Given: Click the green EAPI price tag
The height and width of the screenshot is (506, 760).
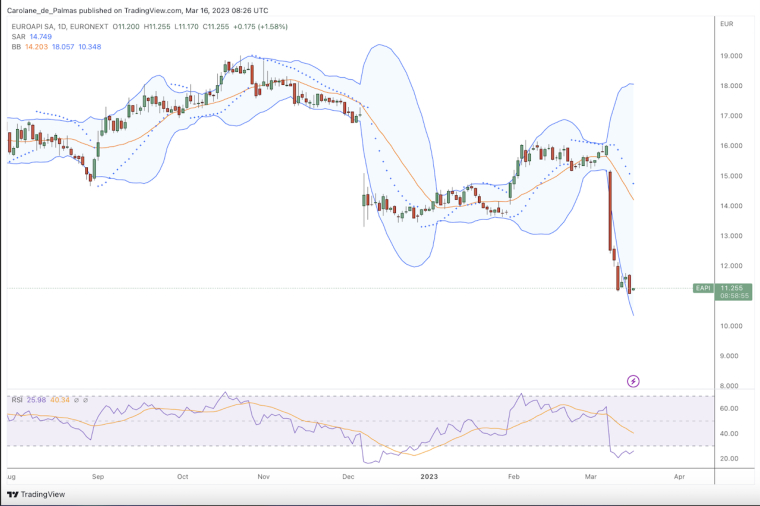Looking at the screenshot, I should pos(704,288).
